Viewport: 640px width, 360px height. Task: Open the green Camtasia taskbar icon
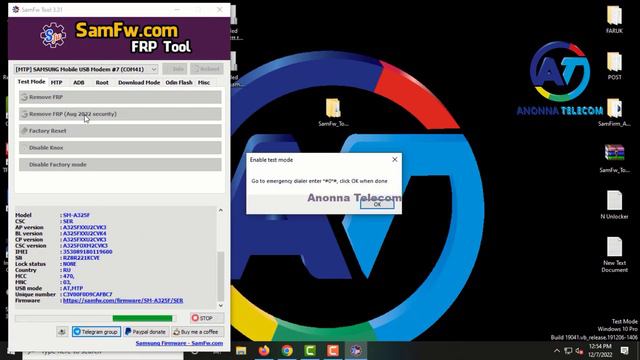pyautogui.click(x=310, y=351)
